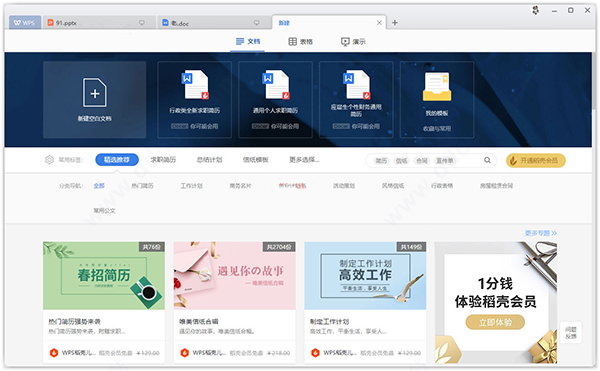Screen dimensions: 600x371
Task: Select 热门简历 category
Action: pyautogui.click(x=142, y=186)
